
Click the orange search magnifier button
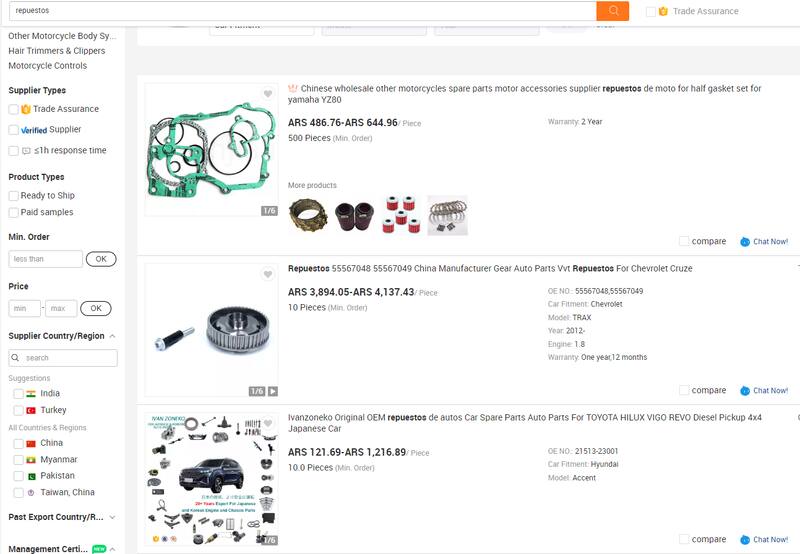tap(612, 11)
